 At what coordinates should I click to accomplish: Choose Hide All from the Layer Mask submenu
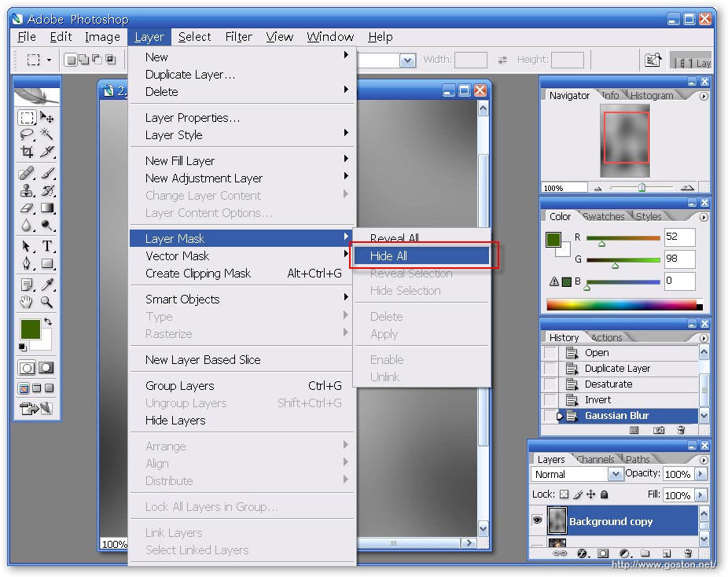[x=421, y=255]
